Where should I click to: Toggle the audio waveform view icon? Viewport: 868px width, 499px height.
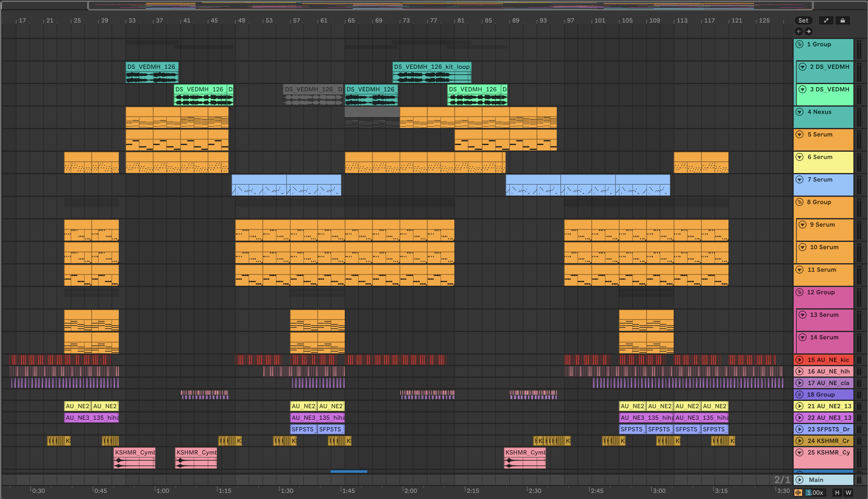click(798, 493)
